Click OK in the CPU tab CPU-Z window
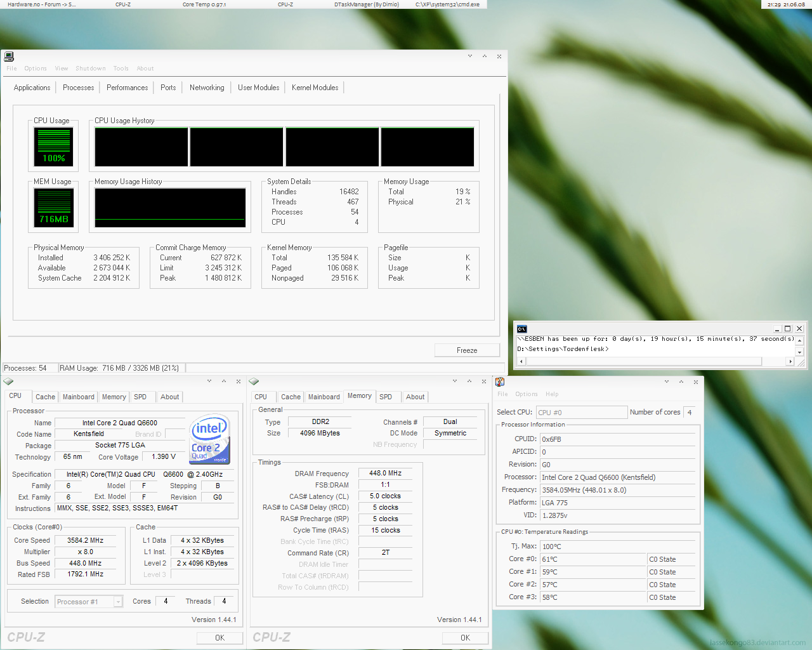Viewport: 812px width, 650px height. [219, 638]
